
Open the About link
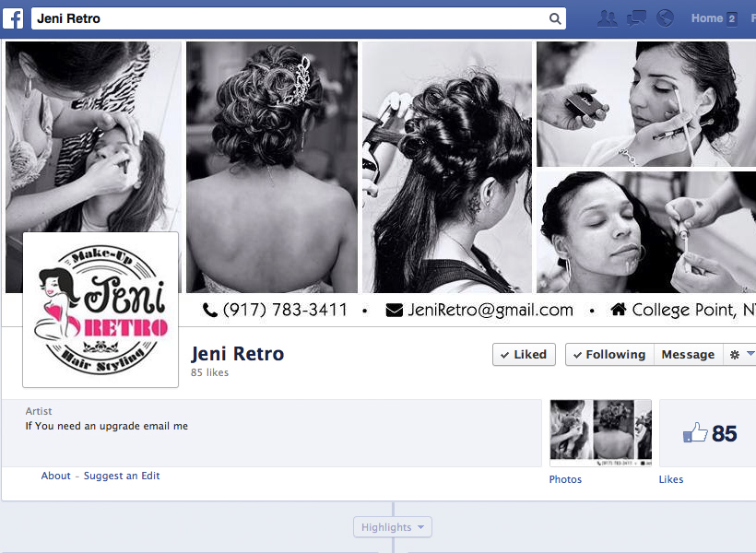coord(55,476)
